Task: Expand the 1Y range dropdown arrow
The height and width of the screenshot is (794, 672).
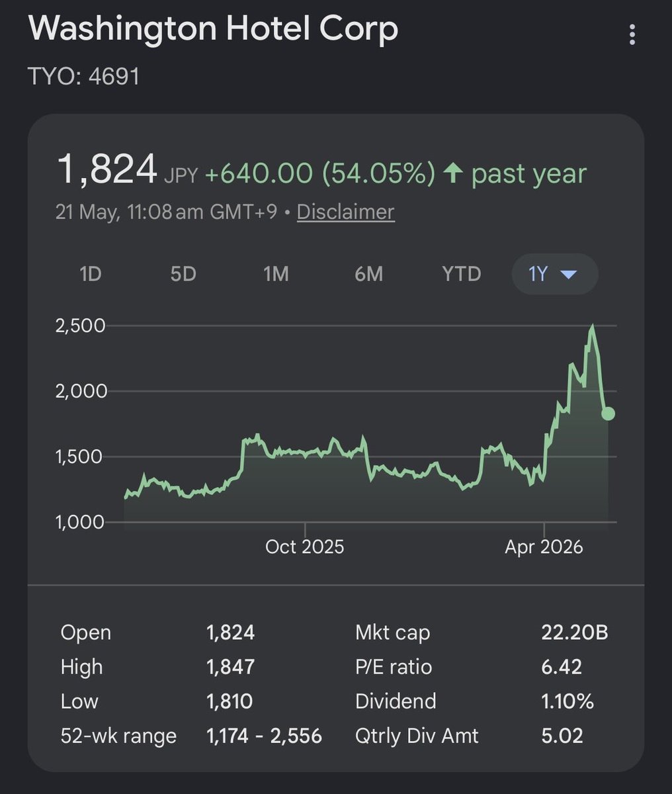Action: tap(569, 274)
